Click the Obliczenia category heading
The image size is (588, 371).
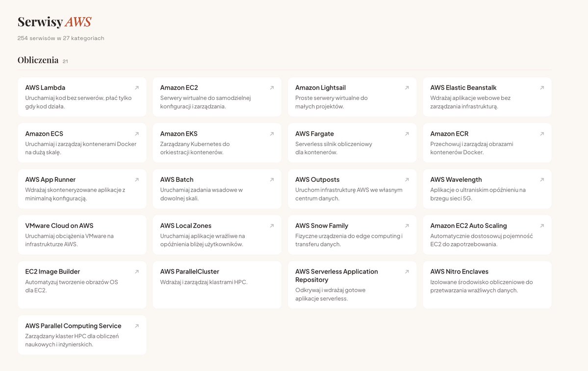click(x=38, y=60)
